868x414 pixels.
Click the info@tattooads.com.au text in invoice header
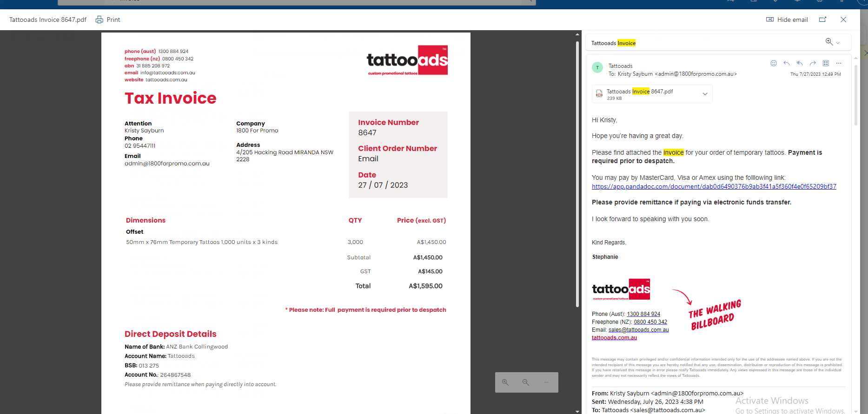click(x=168, y=73)
